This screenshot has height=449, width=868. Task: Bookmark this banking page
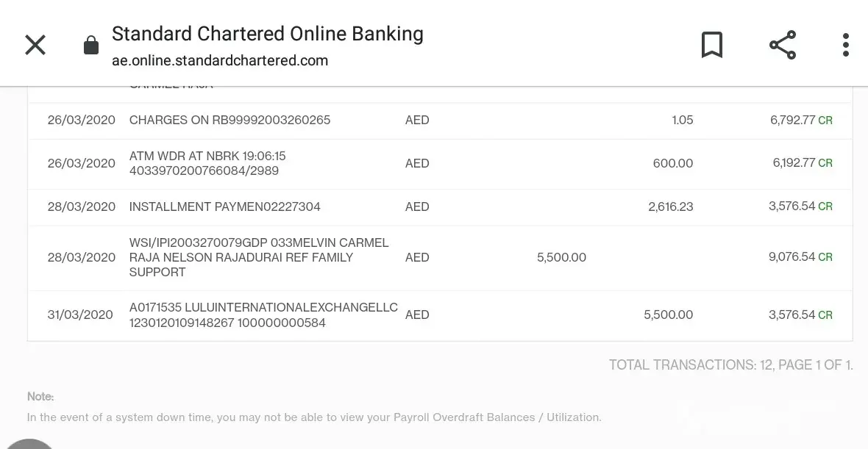(x=711, y=45)
